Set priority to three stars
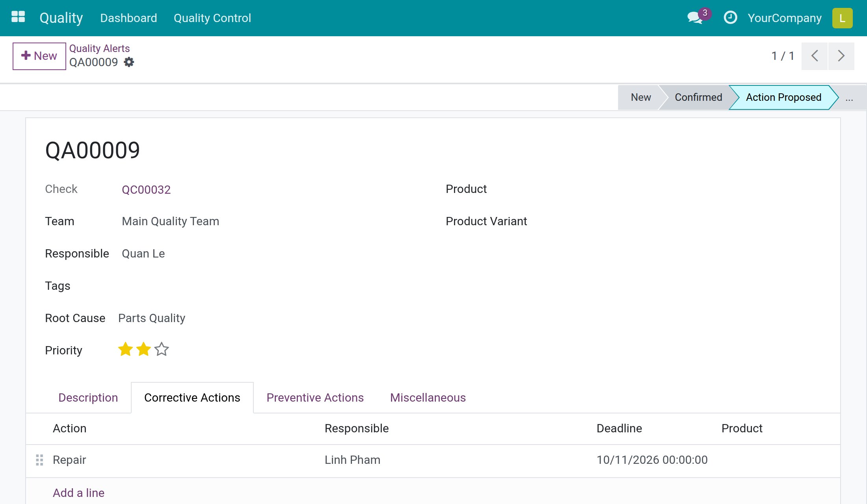 162,350
